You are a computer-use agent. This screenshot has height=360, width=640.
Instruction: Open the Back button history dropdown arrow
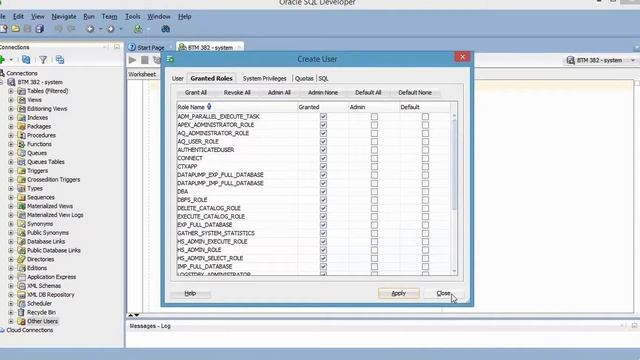click(x=100, y=29)
